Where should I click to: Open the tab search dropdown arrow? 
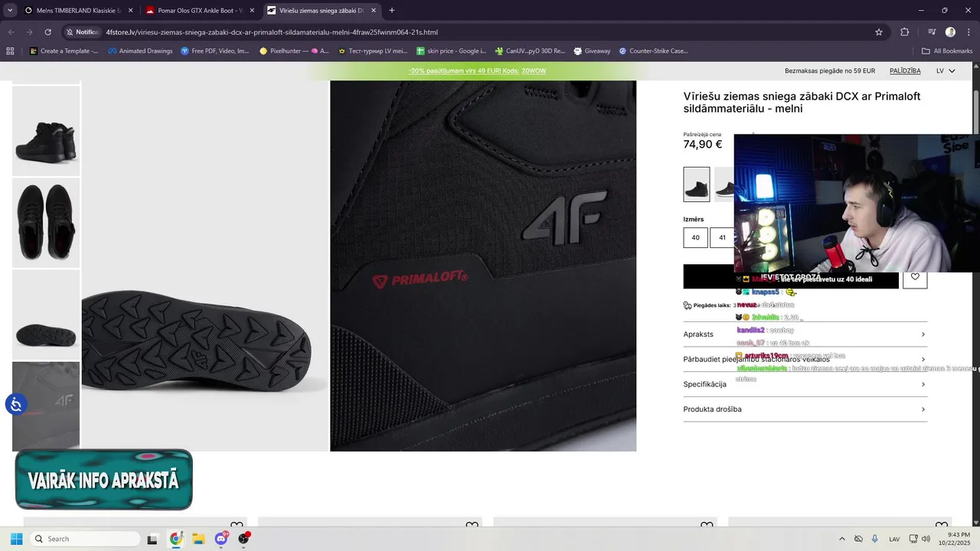click(10, 11)
